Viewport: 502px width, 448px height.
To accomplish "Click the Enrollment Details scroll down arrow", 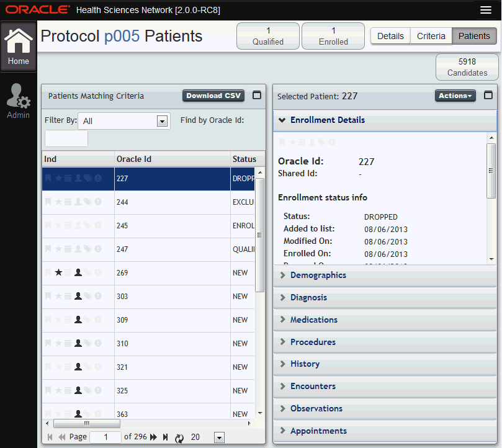I will pyautogui.click(x=491, y=259).
